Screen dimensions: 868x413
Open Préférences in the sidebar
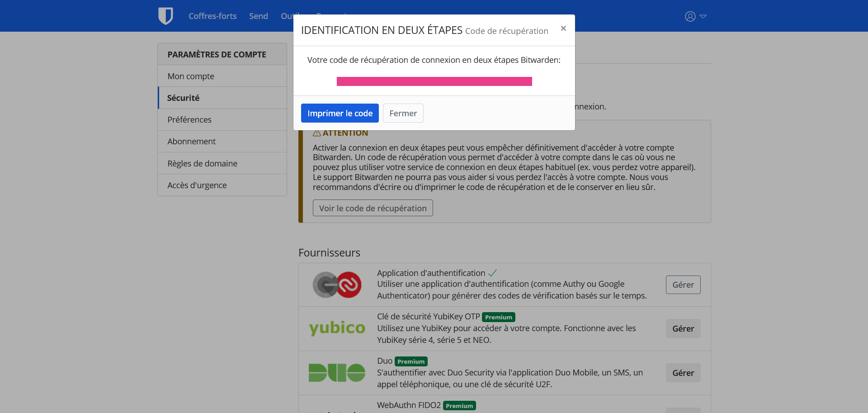[x=189, y=119]
